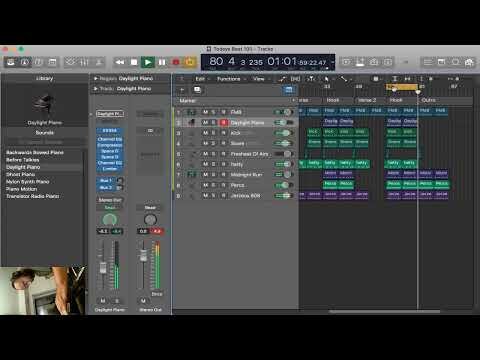Solo the Jimmies 808 track
The height and width of the screenshot is (360, 480).
214,196
